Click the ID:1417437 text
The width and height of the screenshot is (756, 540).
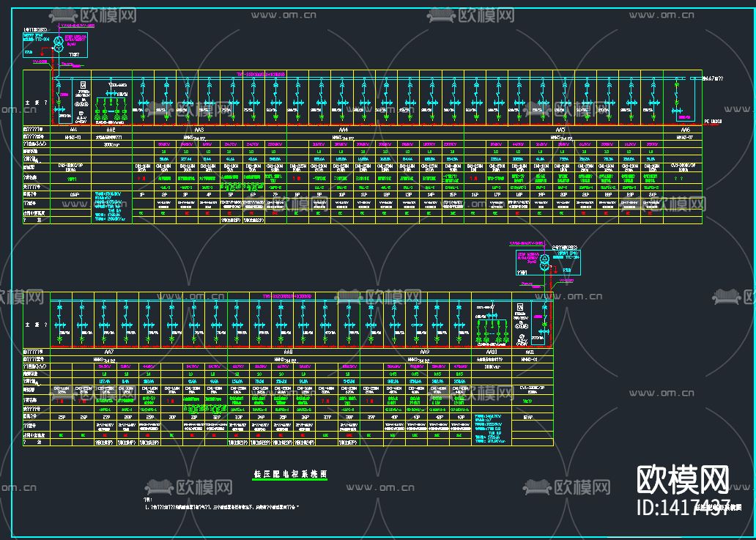click(x=683, y=508)
